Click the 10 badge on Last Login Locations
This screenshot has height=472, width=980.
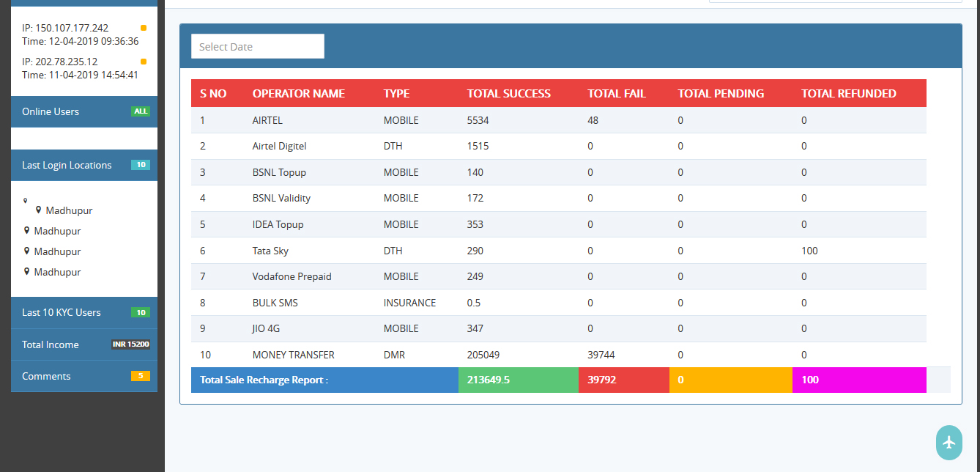pos(141,165)
